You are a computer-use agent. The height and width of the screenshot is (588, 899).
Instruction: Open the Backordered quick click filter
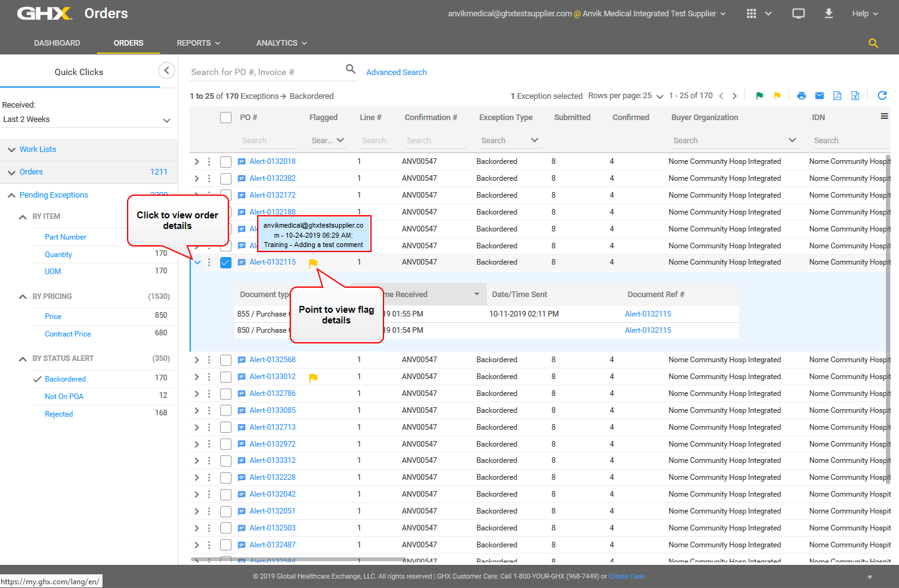[x=65, y=379]
